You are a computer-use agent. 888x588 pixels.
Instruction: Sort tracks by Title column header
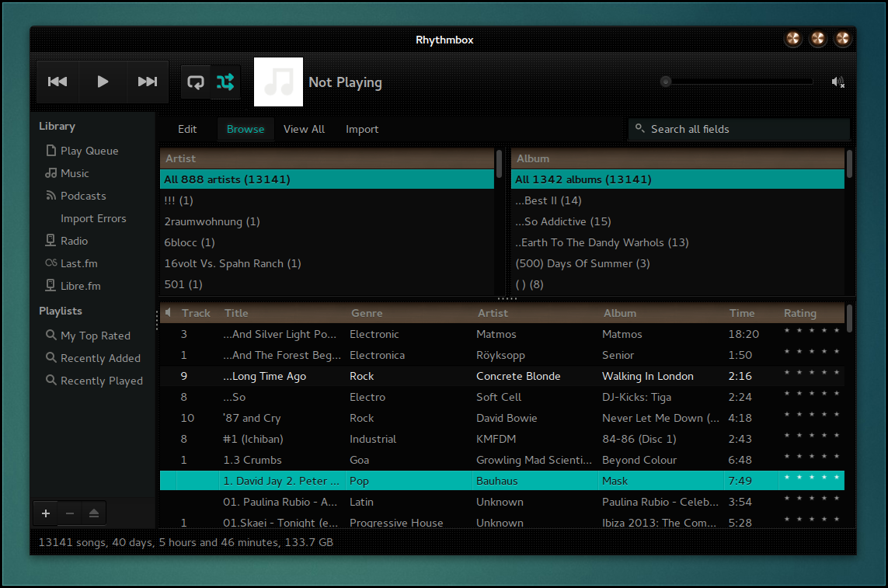point(283,313)
